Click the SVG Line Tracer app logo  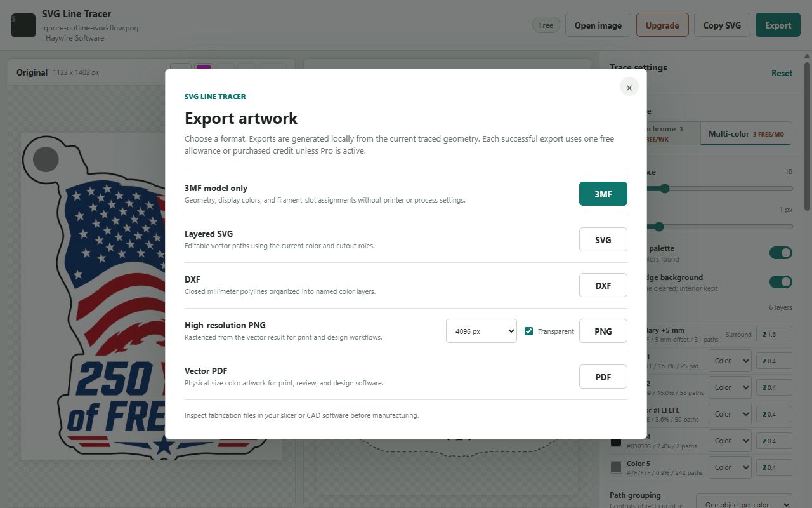(x=23, y=25)
